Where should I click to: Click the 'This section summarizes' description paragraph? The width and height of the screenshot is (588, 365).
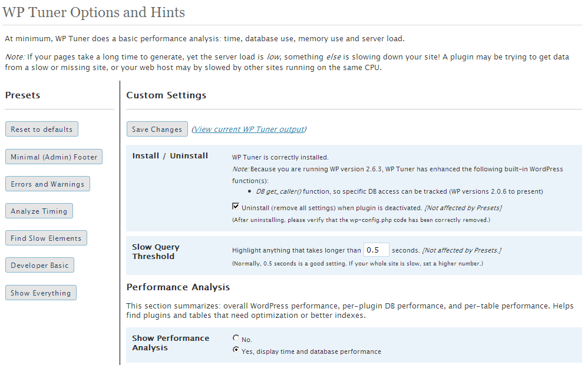tap(350, 310)
